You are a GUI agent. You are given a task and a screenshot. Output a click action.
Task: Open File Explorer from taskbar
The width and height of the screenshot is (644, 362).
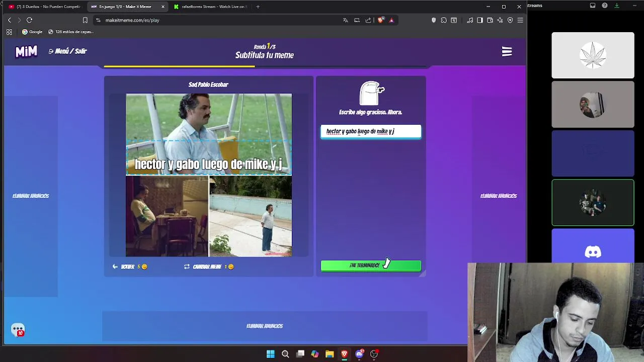[330, 354]
